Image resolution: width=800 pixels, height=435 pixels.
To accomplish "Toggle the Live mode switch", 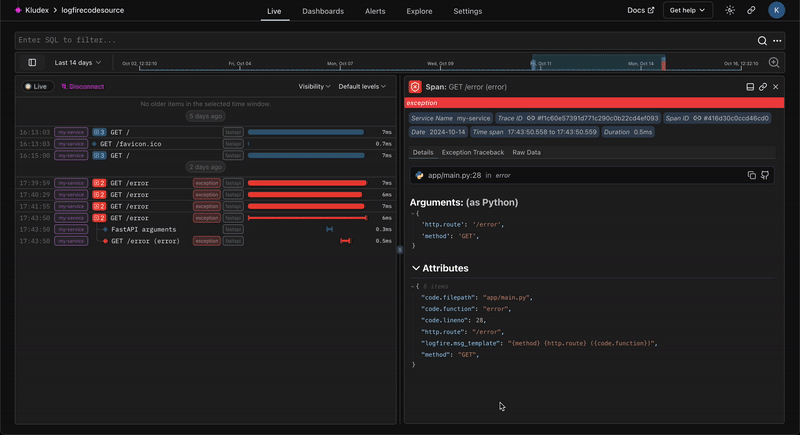I will click(36, 87).
